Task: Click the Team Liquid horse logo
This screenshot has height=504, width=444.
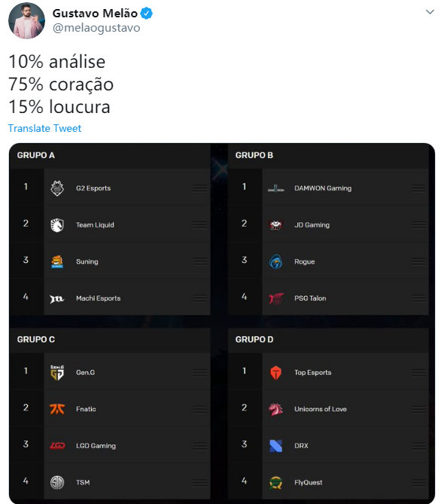Action: tap(57, 225)
